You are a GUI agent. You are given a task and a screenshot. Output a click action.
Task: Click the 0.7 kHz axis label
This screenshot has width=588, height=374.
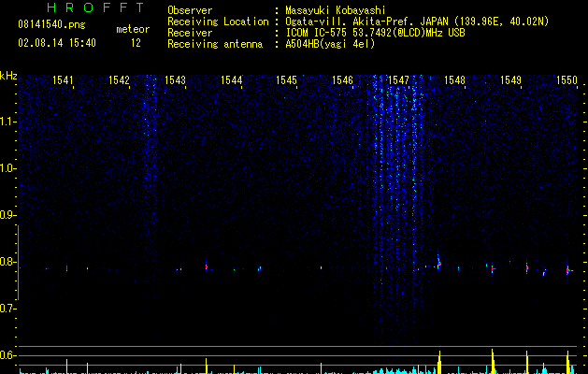click(7, 309)
